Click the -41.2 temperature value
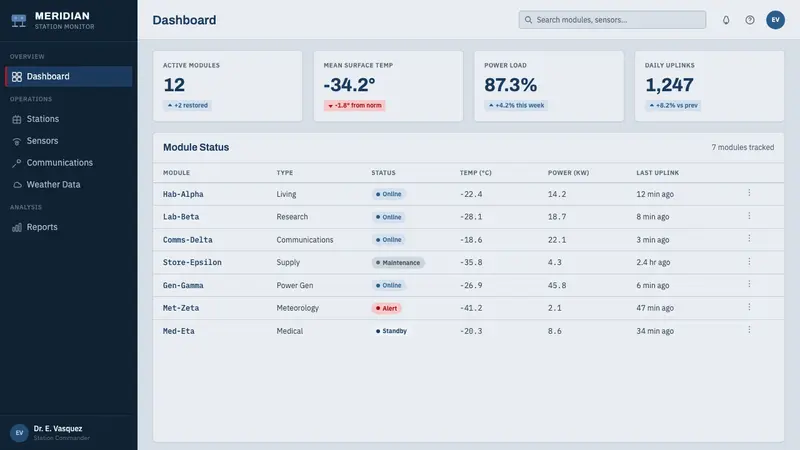The height and width of the screenshot is (450, 800). 471,308
